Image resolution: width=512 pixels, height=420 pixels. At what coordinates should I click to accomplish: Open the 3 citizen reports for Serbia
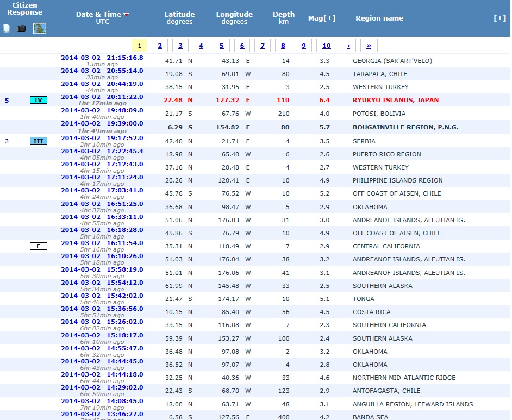(7, 141)
